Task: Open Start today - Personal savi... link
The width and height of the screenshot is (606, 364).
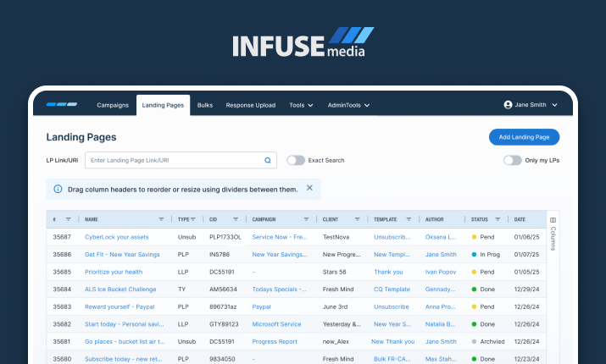Action: 125,324
